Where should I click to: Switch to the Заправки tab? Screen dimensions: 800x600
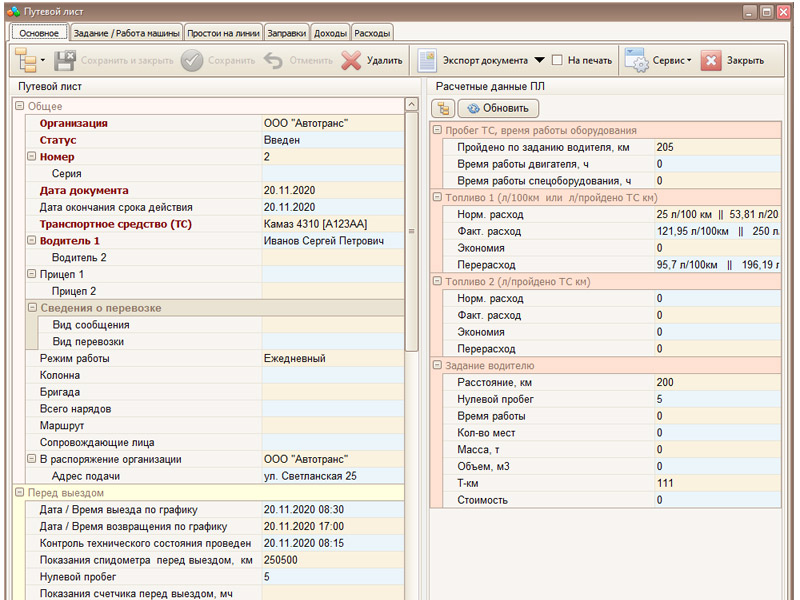click(x=287, y=33)
